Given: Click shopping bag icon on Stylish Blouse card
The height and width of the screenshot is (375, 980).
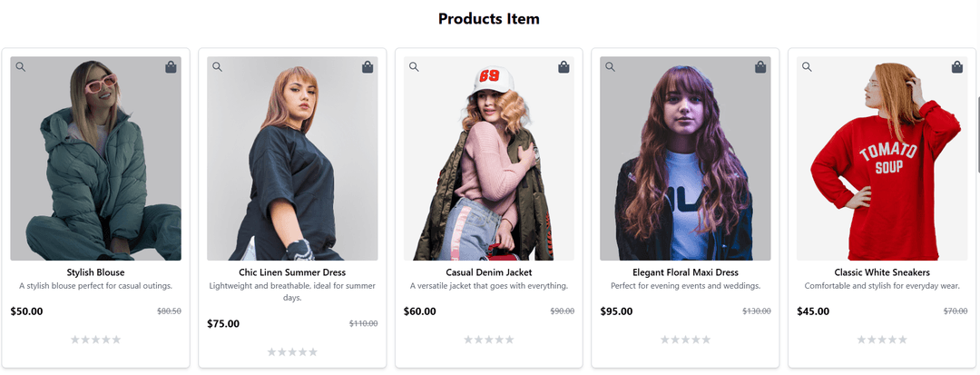Looking at the screenshot, I should tap(171, 67).
